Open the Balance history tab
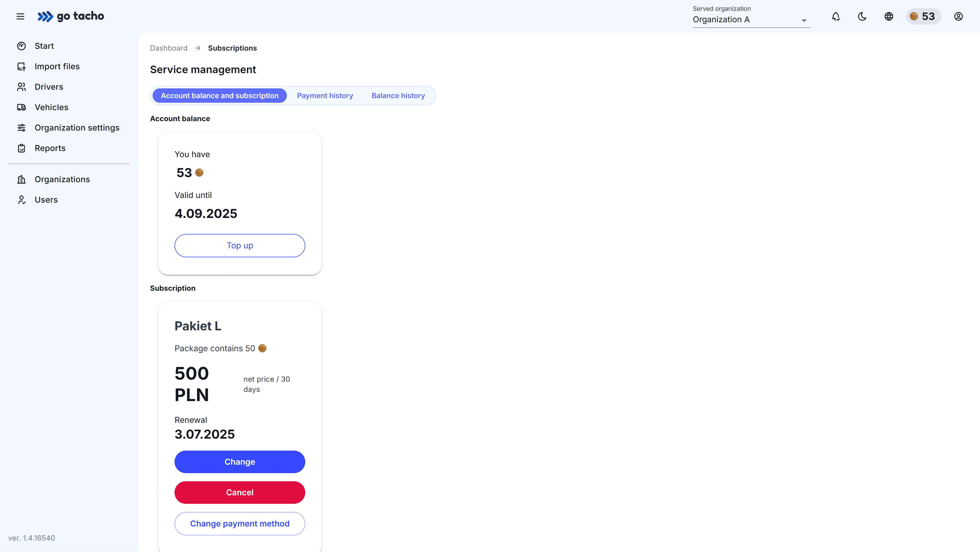This screenshot has width=980, height=552. (x=398, y=95)
